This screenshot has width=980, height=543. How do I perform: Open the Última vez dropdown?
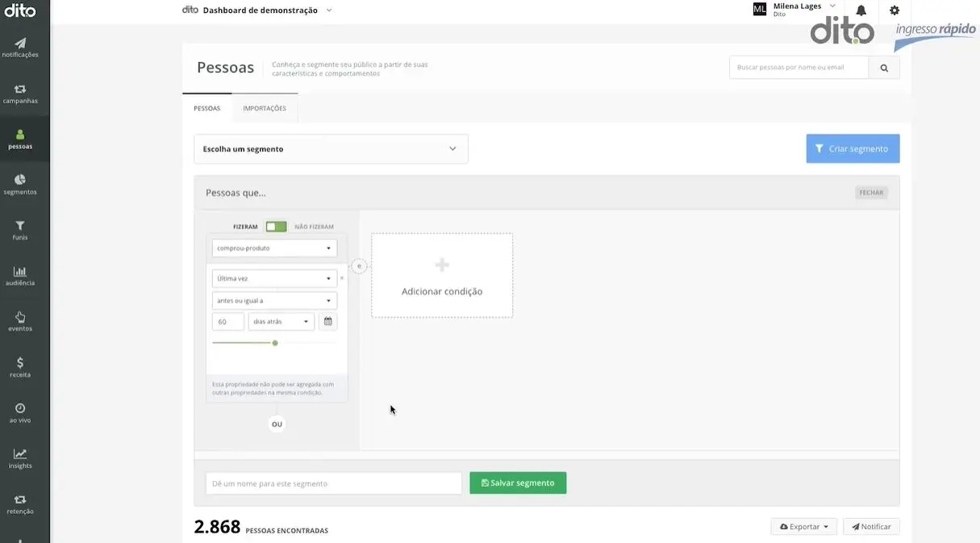coord(274,278)
